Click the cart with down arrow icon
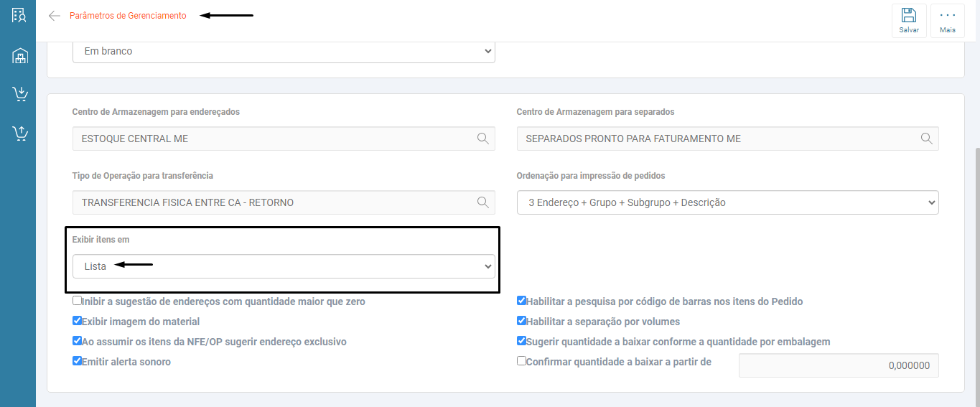Image resolution: width=980 pixels, height=407 pixels. pos(19,94)
